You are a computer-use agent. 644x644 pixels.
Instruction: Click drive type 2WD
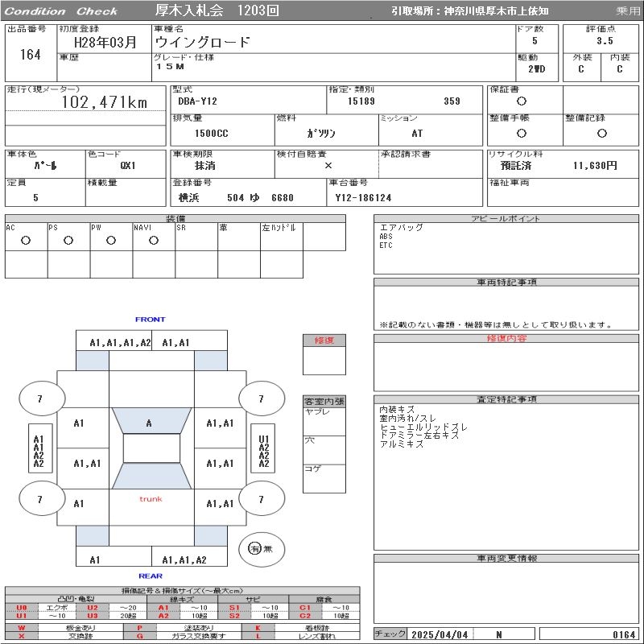coord(537,69)
